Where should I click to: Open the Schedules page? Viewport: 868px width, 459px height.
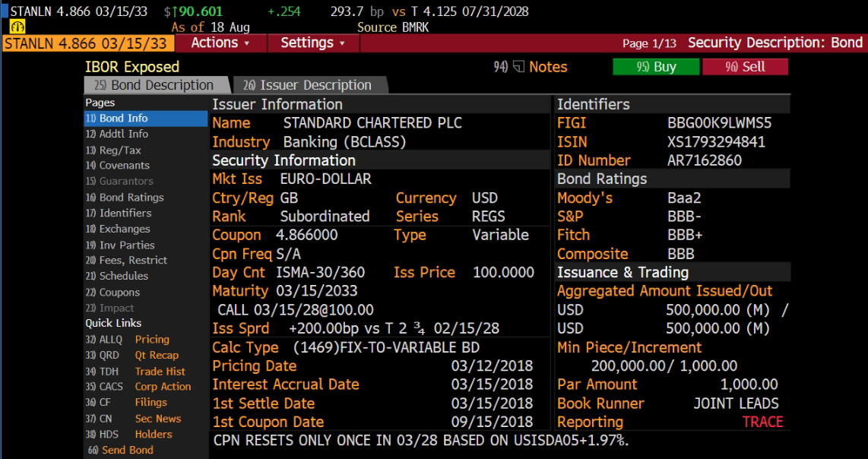[x=117, y=277]
